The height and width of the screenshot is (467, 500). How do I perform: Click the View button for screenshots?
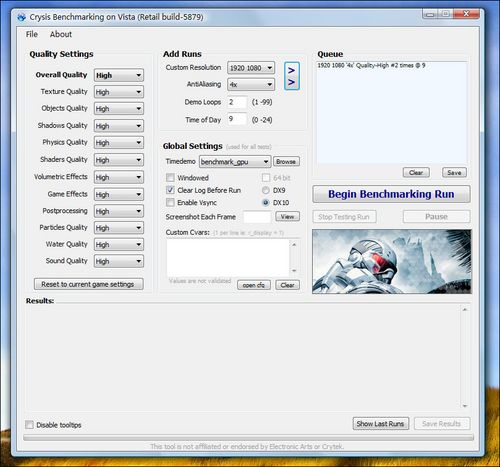[288, 217]
